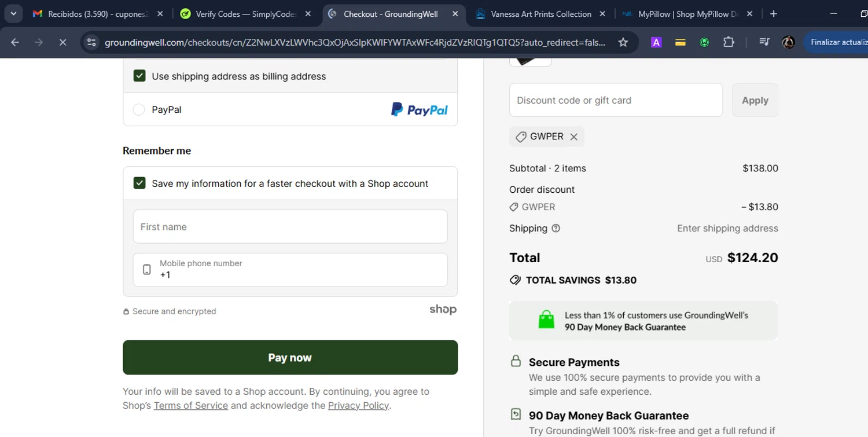
Task: Open a new browser tab
Action: [774, 14]
